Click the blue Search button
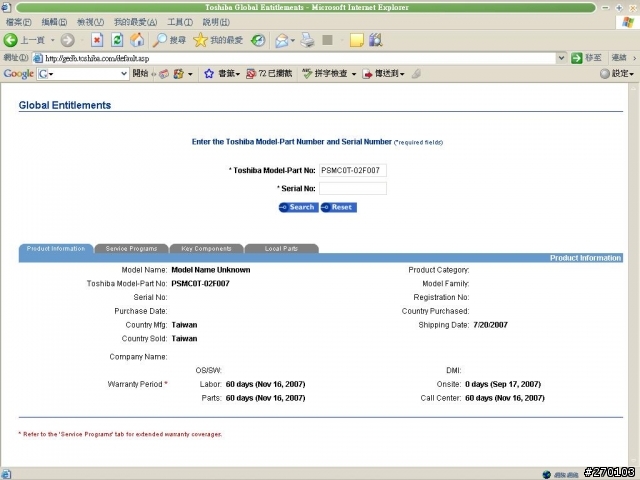This screenshot has width=640, height=480. click(x=298, y=207)
